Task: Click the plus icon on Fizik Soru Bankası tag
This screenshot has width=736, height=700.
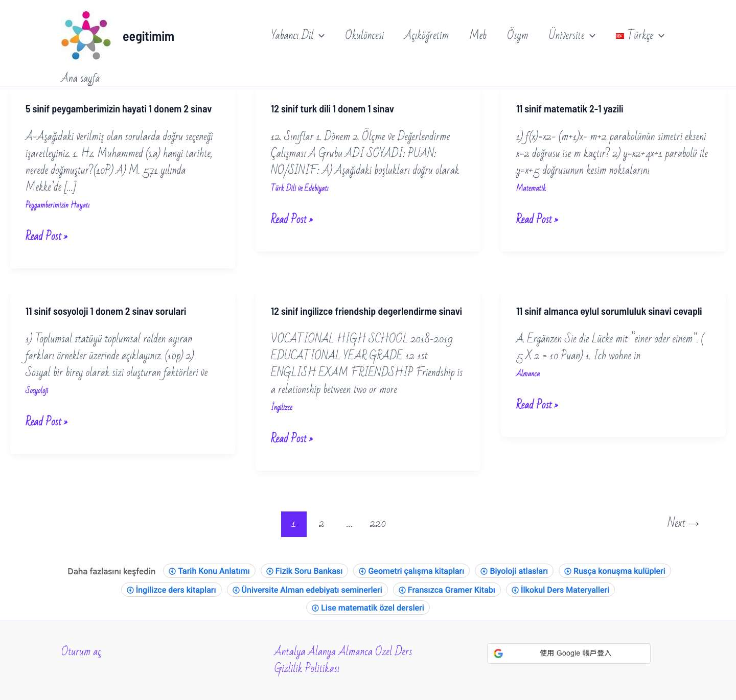Action: (269, 571)
